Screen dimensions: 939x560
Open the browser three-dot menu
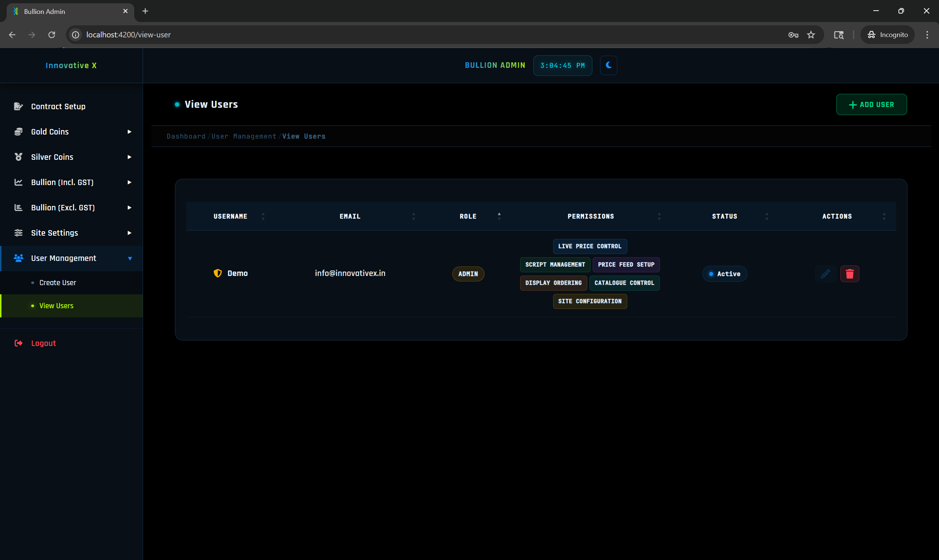coord(927,35)
